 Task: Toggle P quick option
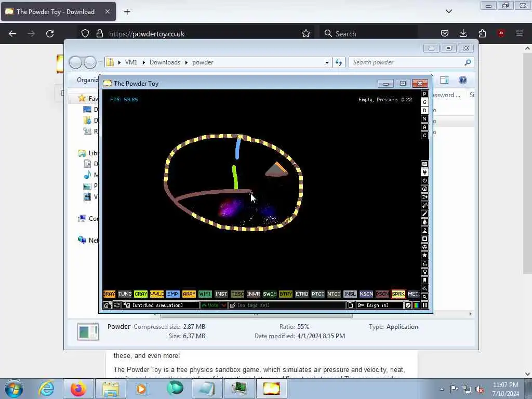424,94
